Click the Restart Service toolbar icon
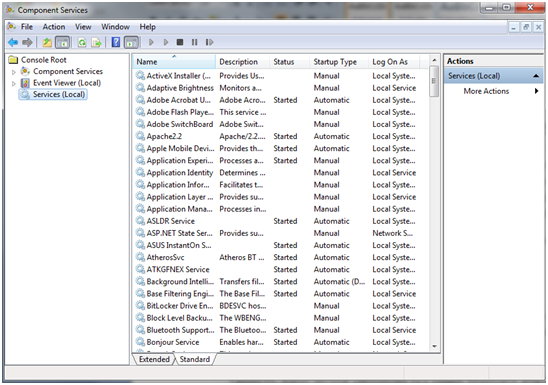548x385 pixels. tap(209, 42)
